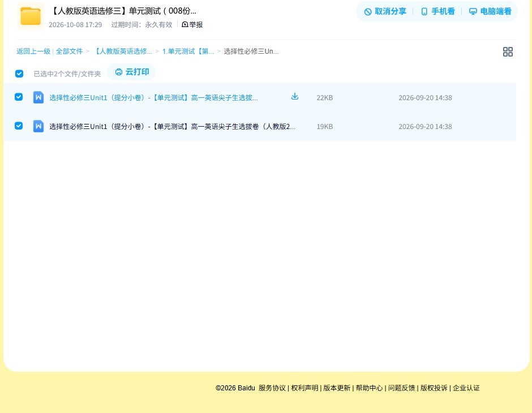Click Word icon of 22KB file
This screenshot has height=413, width=532.
[38, 97]
